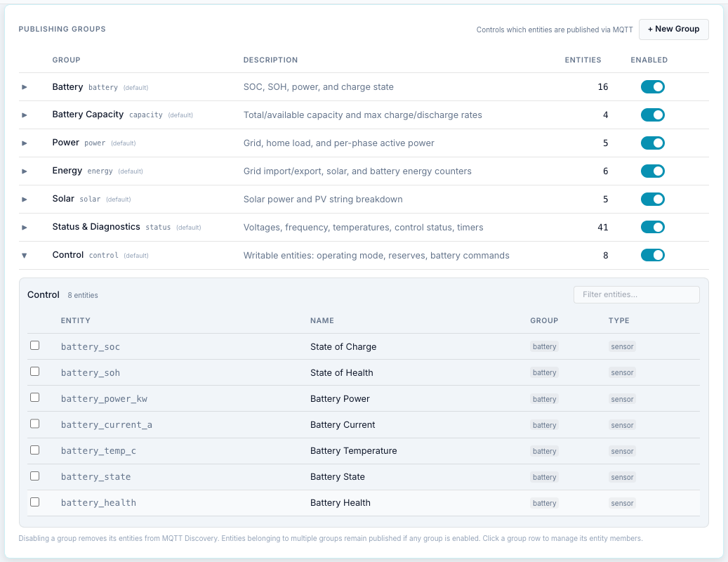Turn off the Energy group toggle
This screenshot has height=562, width=728.
(x=652, y=171)
